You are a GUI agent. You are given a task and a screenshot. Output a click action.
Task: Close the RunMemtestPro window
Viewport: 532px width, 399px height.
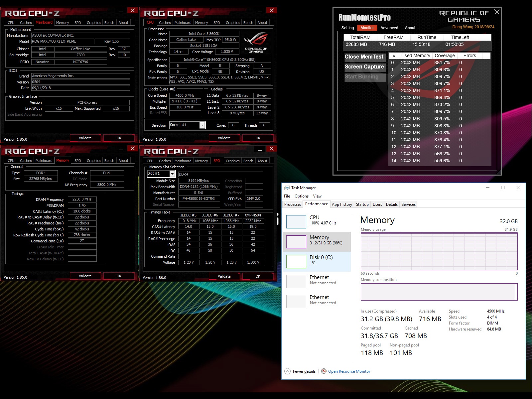497,12
